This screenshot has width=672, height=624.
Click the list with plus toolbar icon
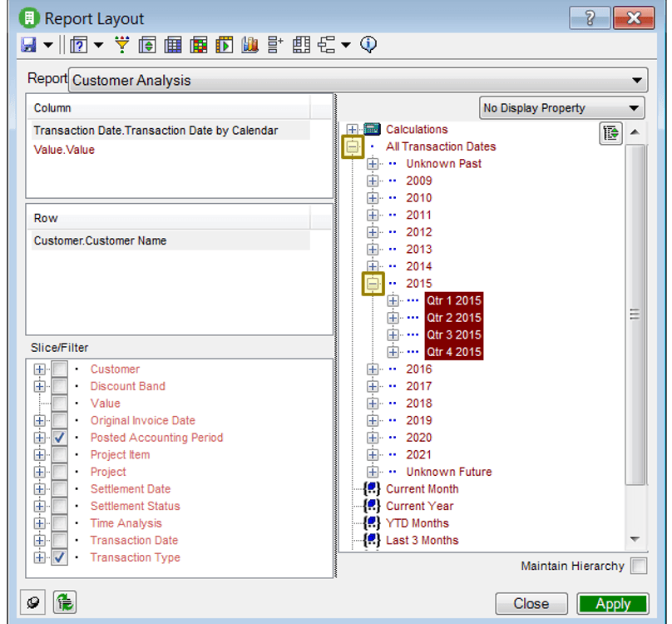275,45
